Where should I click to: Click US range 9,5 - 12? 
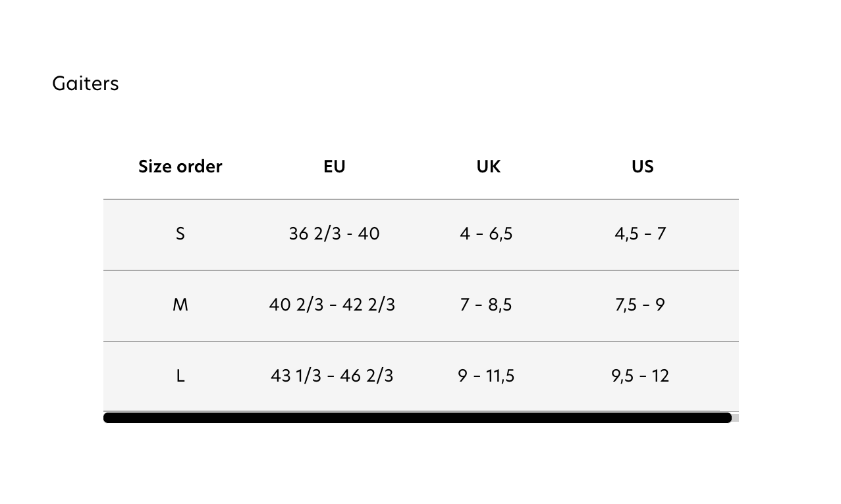click(640, 376)
